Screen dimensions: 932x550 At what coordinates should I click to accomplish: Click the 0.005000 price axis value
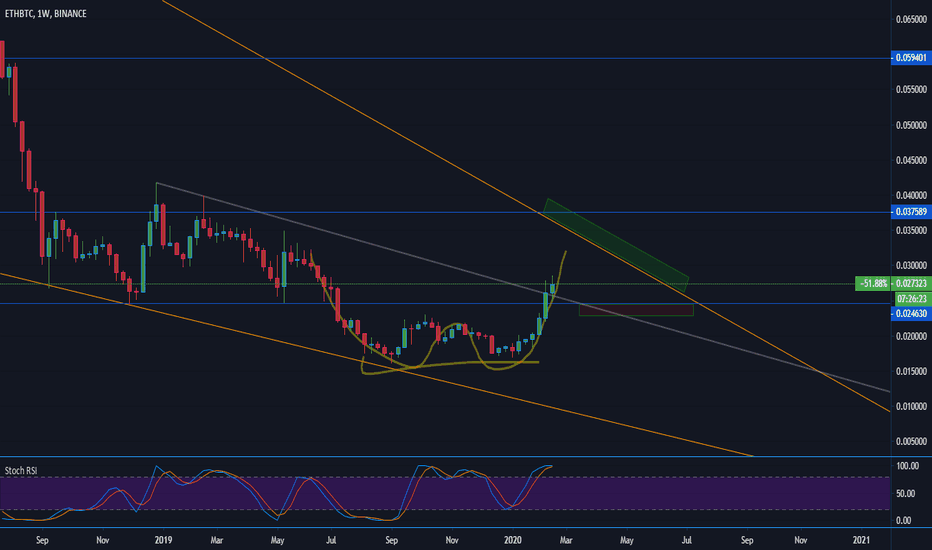tap(911, 441)
